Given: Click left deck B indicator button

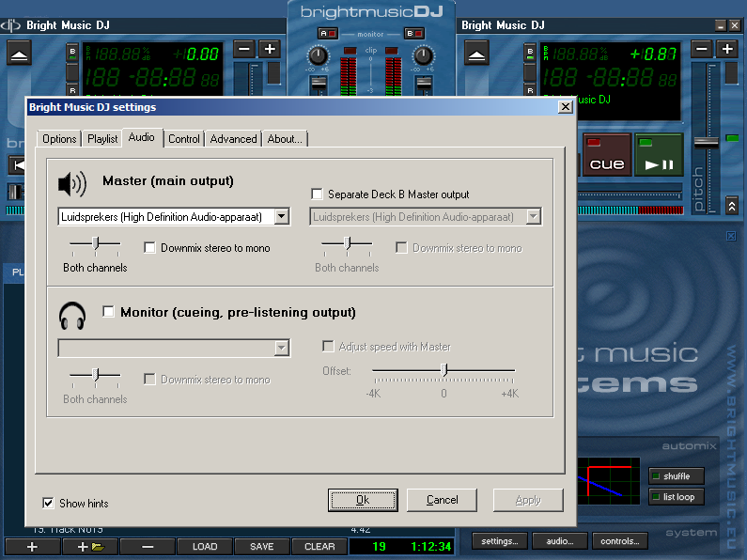Looking at the screenshot, I should [72, 52].
